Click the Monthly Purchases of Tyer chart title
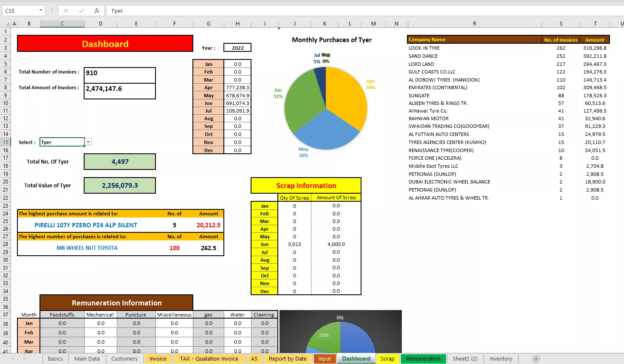The image size is (624, 364). [332, 40]
